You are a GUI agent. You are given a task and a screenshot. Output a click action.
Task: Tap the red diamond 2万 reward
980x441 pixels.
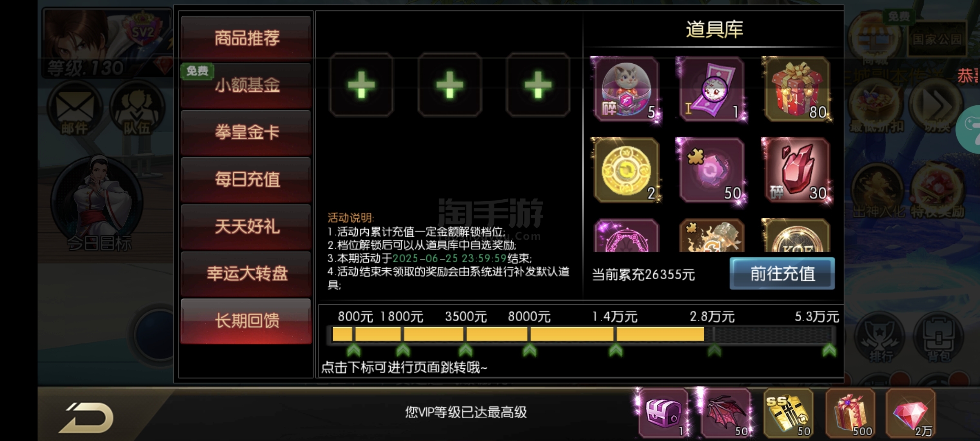[x=911, y=412]
